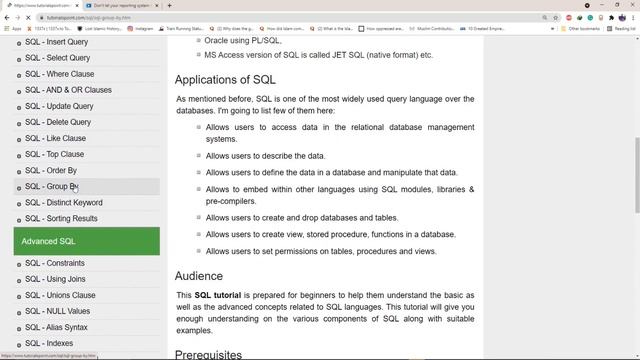Open the Instagram bookmark
640x360 pixels.
pyautogui.click(x=140, y=29)
